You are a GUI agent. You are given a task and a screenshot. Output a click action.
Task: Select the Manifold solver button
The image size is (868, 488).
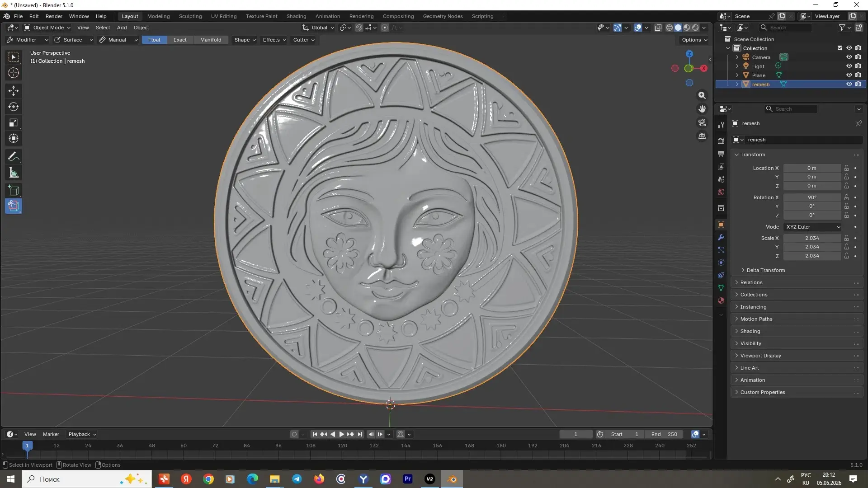click(211, 40)
